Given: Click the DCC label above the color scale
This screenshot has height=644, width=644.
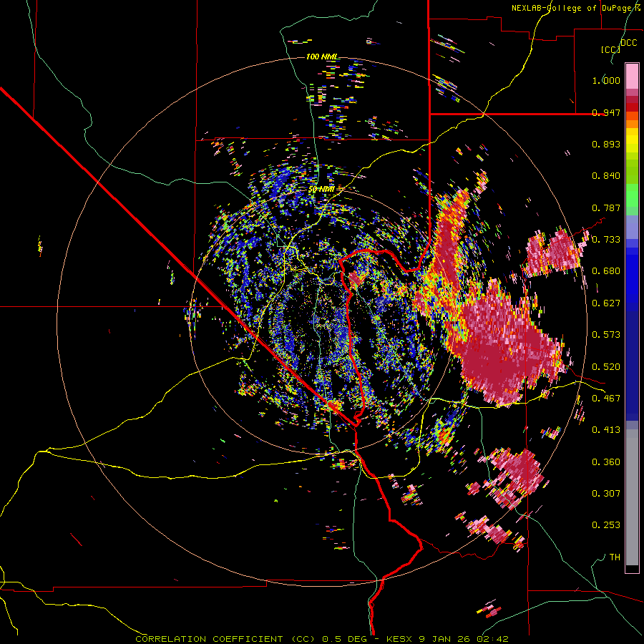Looking at the screenshot, I should [x=628, y=43].
